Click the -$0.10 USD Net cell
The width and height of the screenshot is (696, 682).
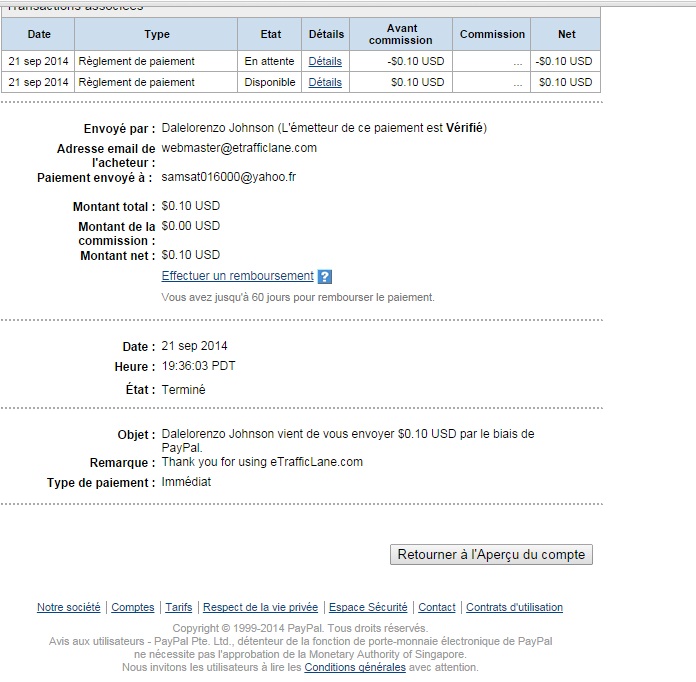click(564, 61)
